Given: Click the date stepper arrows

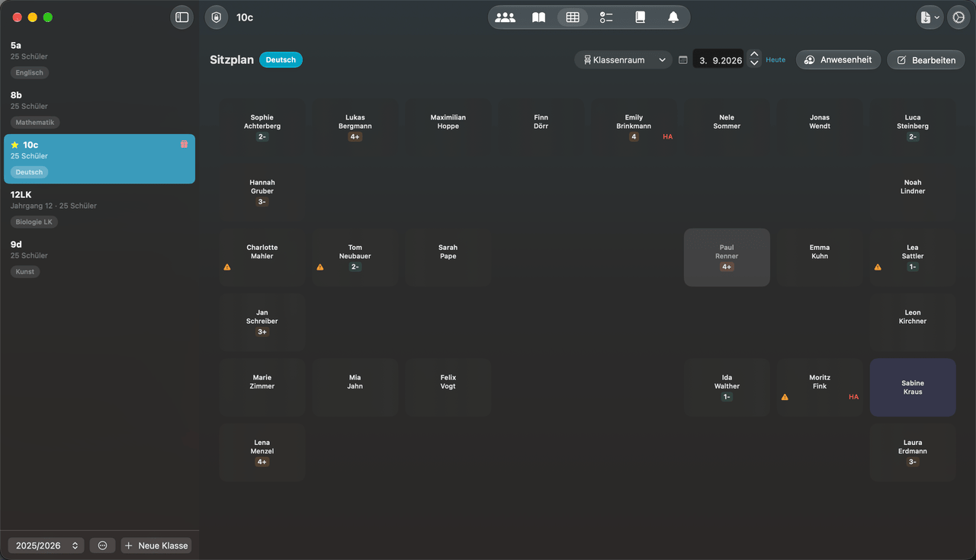Looking at the screenshot, I should [x=754, y=59].
